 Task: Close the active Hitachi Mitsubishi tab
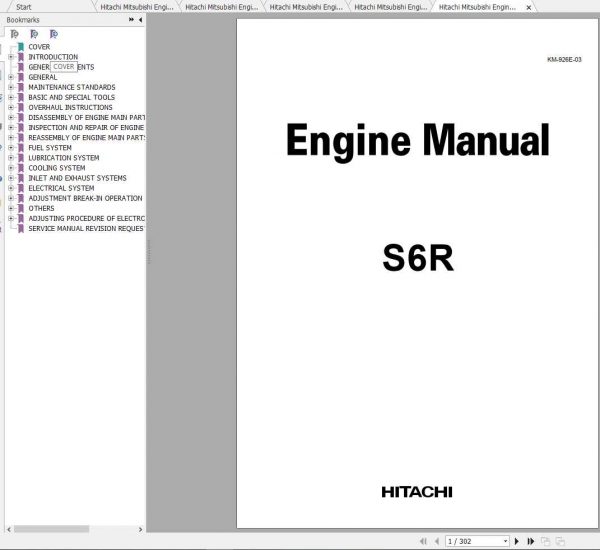529,7
